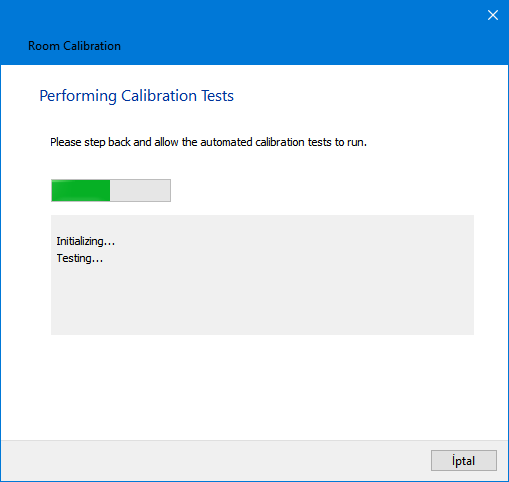
Task: Click the İptal button to cancel
Action: point(464,461)
